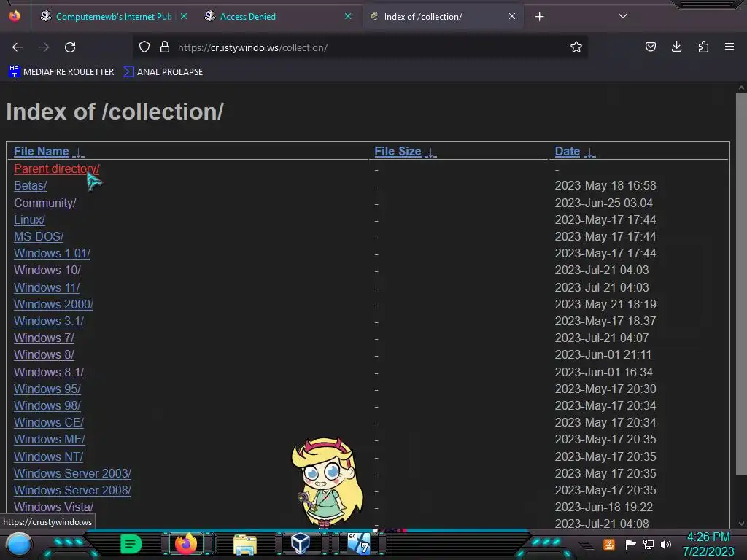Screen dimensions: 747x560
Task: Click the Firefox taskbar icon
Action: (x=186, y=544)
